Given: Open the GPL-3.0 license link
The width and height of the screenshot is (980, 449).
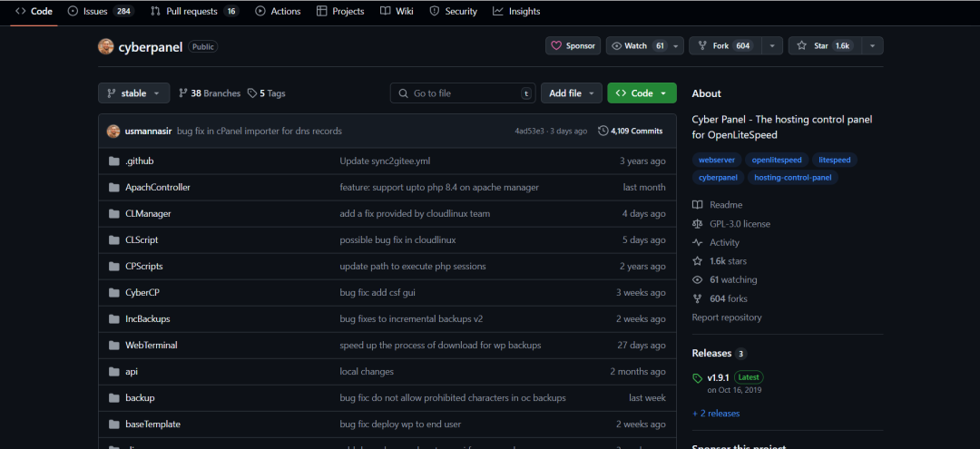Looking at the screenshot, I should 731,223.
